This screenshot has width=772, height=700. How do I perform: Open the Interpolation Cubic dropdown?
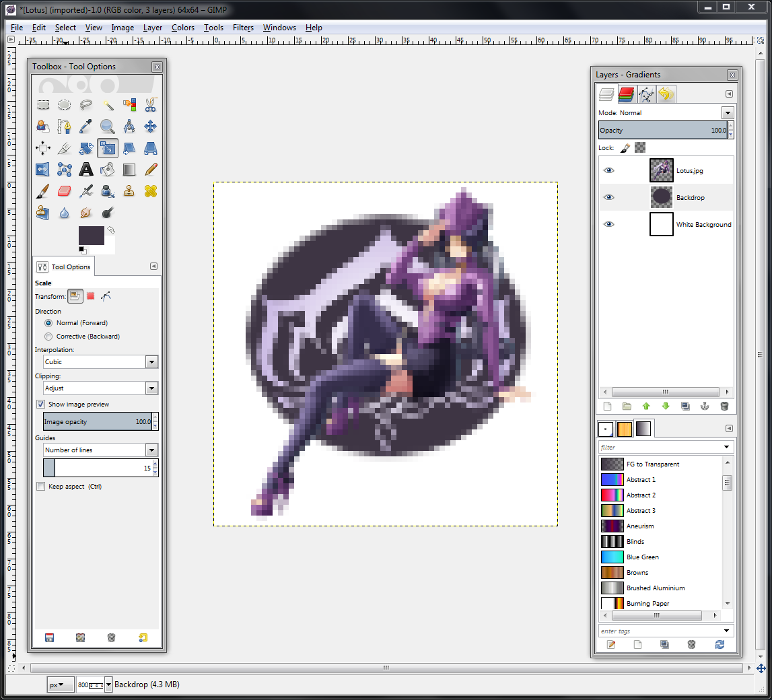[x=101, y=362]
